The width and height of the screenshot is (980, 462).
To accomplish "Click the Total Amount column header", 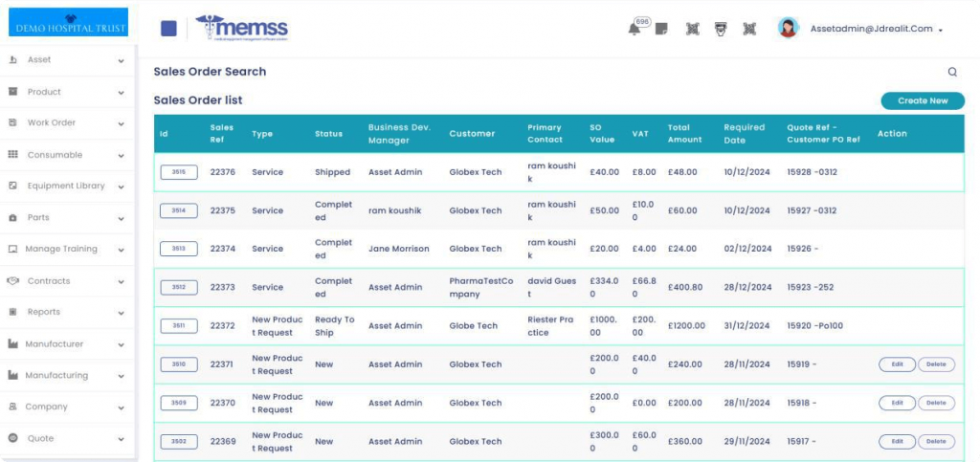I will 685,134.
